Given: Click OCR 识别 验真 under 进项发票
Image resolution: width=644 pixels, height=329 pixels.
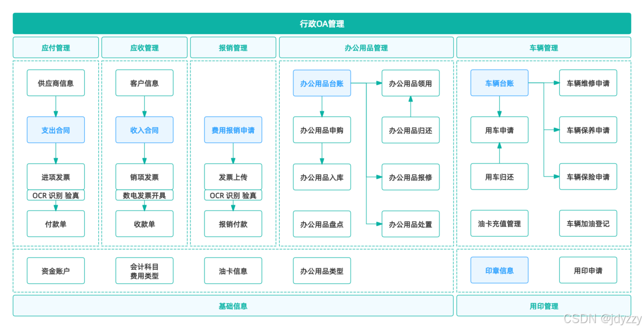Looking at the screenshot, I should [56, 195].
